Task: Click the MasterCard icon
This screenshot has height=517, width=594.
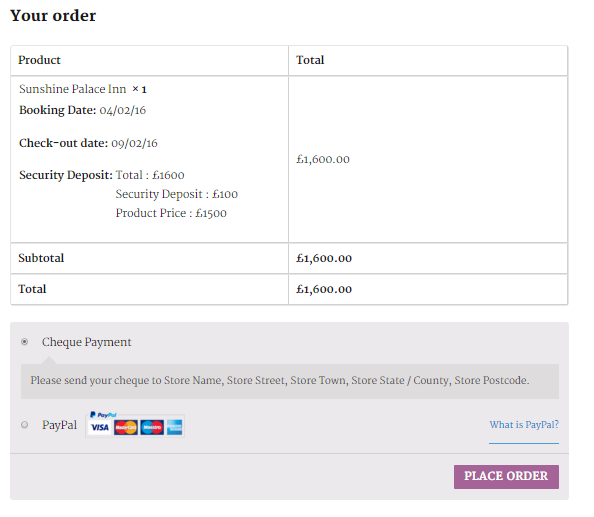Action: 126,427
